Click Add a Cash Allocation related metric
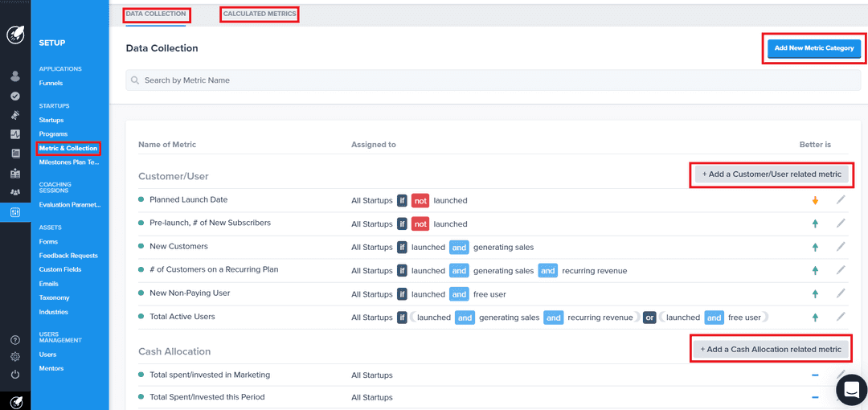This screenshot has width=868, height=410. tap(771, 349)
